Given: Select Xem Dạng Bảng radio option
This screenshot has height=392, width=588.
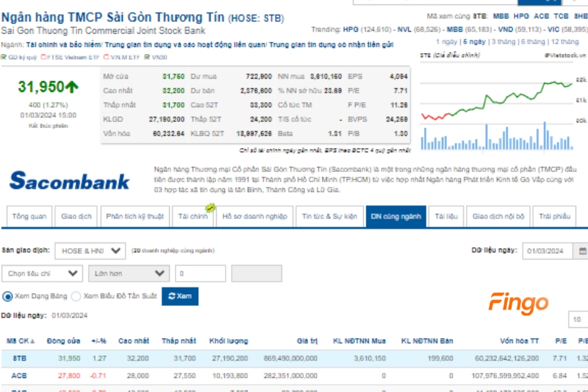Looking at the screenshot, I should 7,296.
